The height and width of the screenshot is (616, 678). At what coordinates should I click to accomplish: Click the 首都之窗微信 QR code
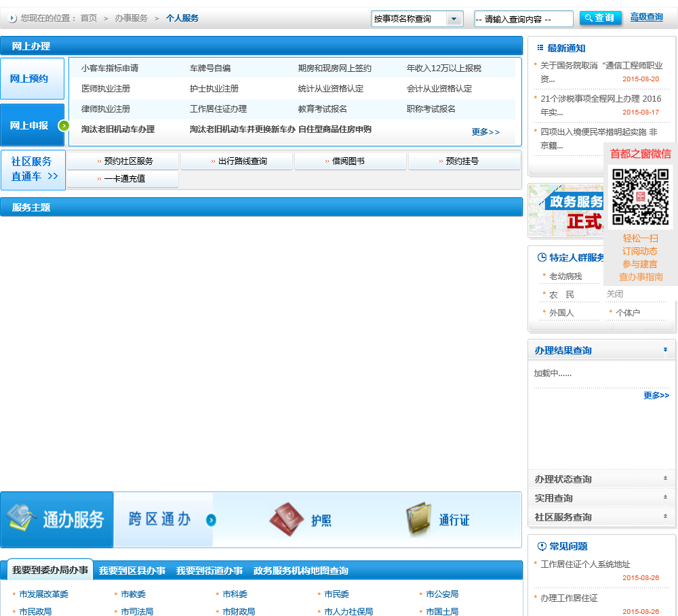pos(641,197)
